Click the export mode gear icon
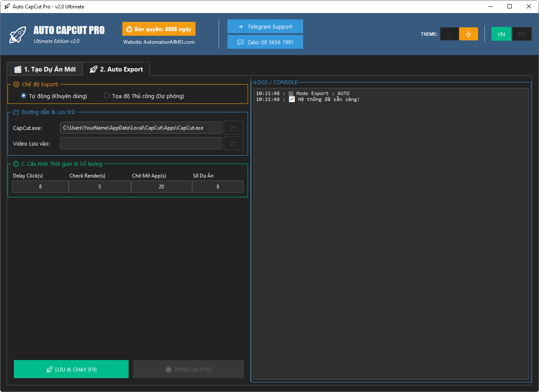Image resolution: width=539 pixels, height=392 pixels. (16, 84)
